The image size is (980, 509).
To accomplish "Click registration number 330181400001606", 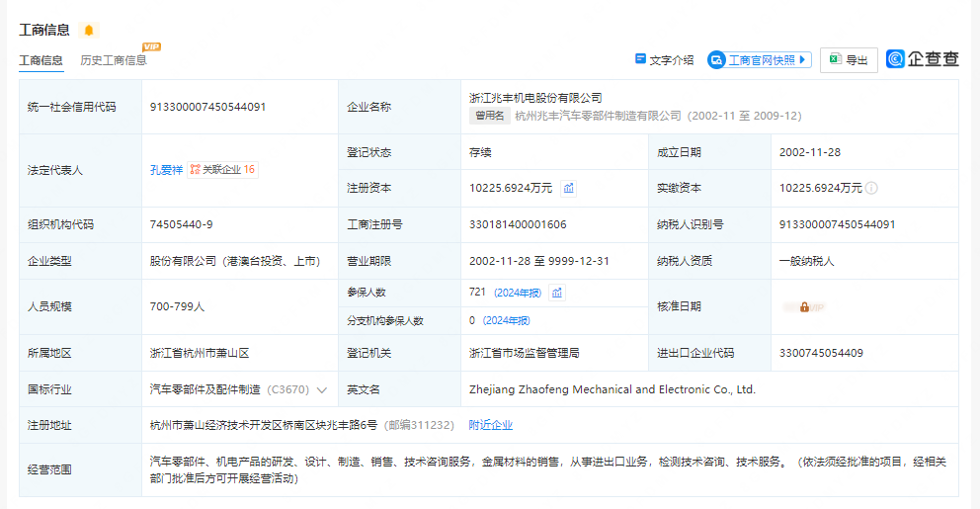I will 518,224.
